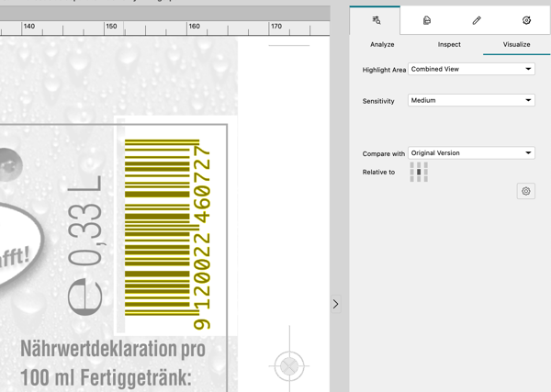Choose bottom-right cell in Relative to grid
Screen dimensions: 551x392
click(x=425, y=179)
